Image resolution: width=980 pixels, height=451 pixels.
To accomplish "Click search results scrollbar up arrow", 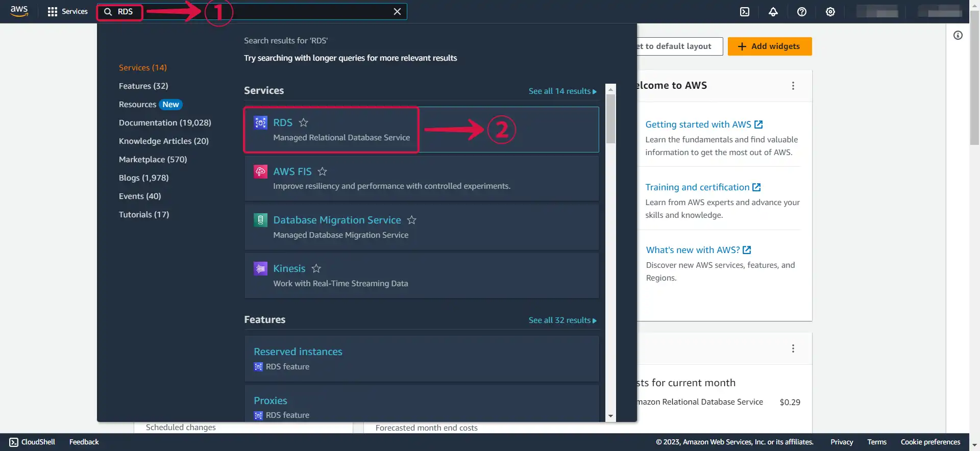I will [x=610, y=89].
